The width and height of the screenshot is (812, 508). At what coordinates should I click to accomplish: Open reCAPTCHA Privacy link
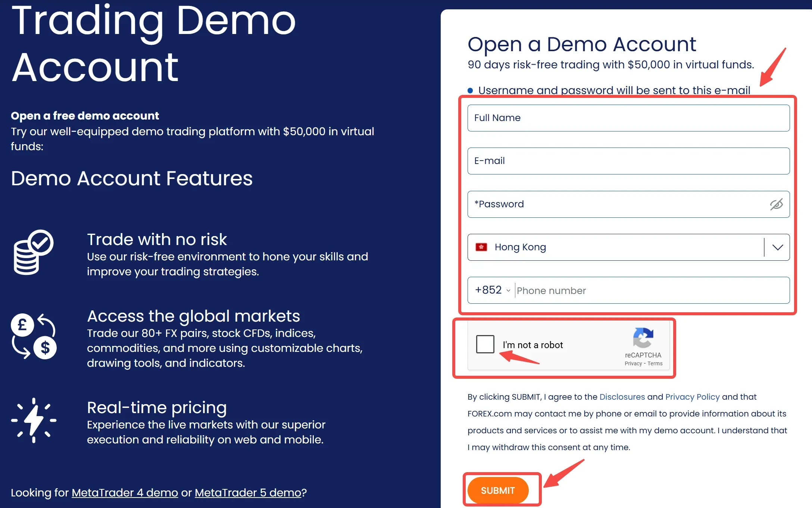[633, 363]
